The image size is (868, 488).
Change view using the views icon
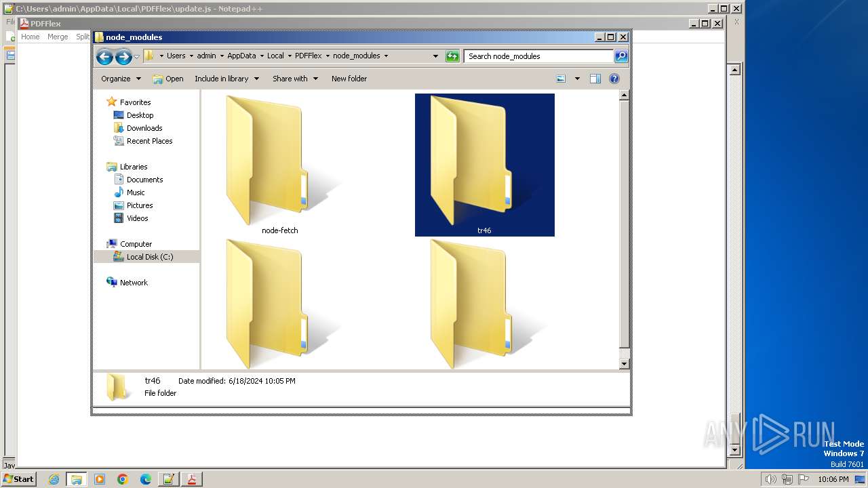[x=561, y=79]
